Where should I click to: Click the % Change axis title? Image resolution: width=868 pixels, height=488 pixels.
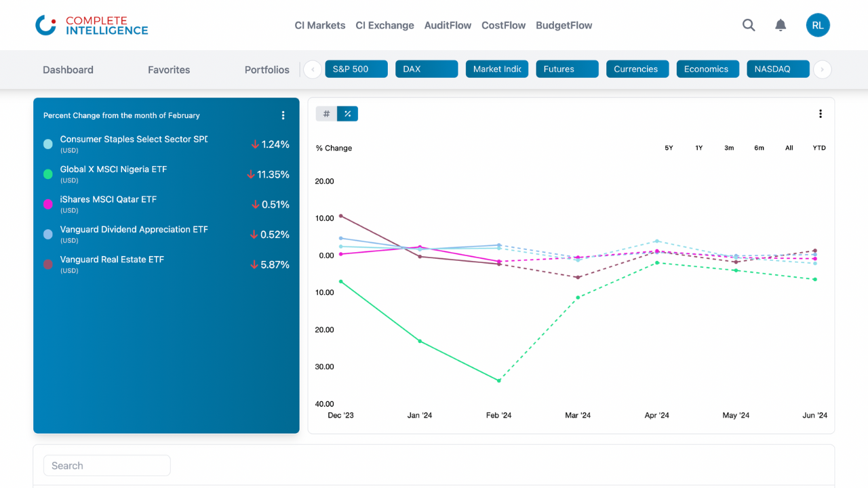(334, 148)
